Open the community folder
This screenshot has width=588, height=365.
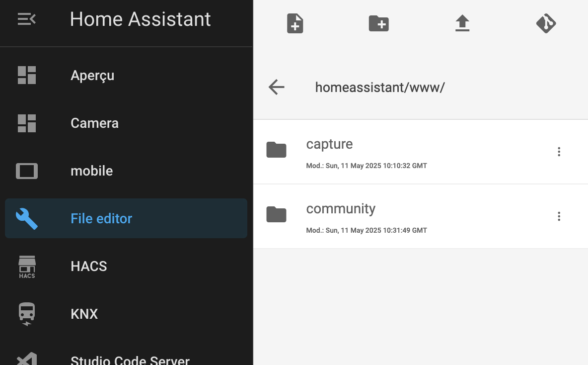(341, 209)
